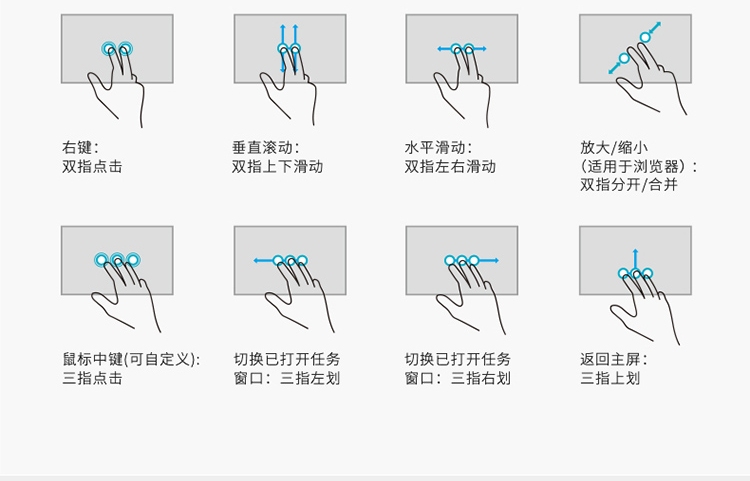
Task: Click the three-finger tap middle-button illustration
Action: [x=117, y=279]
